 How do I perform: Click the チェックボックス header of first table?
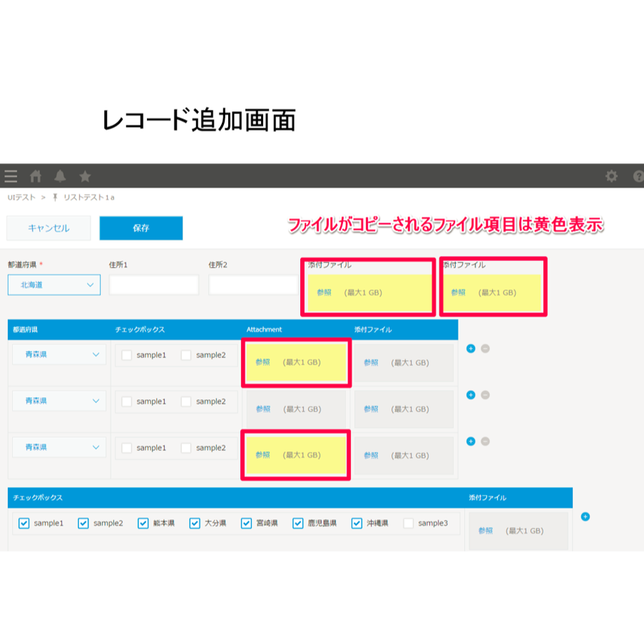140,330
